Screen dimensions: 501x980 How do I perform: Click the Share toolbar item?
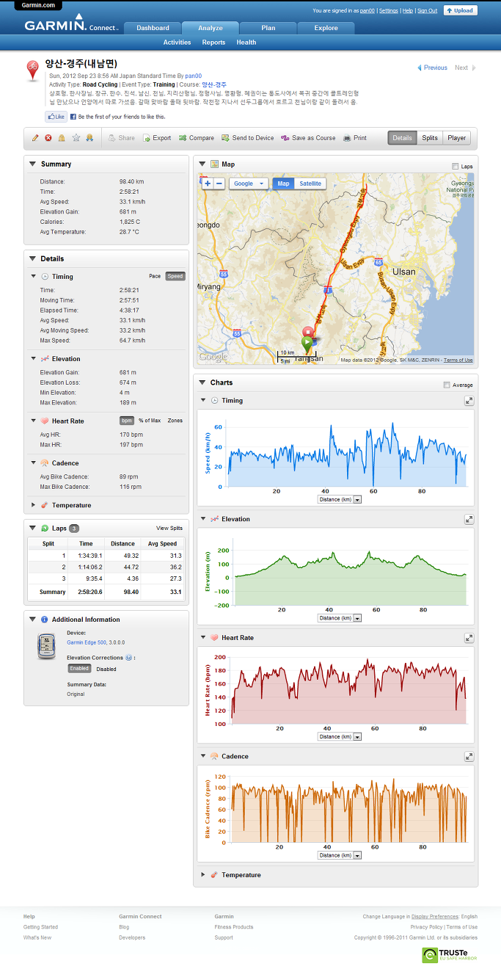tap(122, 138)
